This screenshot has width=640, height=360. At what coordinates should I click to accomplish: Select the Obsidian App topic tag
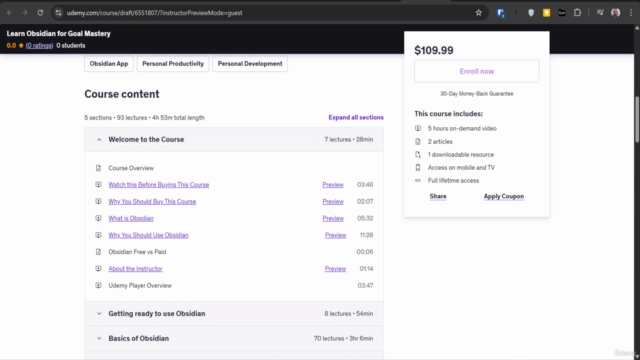109,64
